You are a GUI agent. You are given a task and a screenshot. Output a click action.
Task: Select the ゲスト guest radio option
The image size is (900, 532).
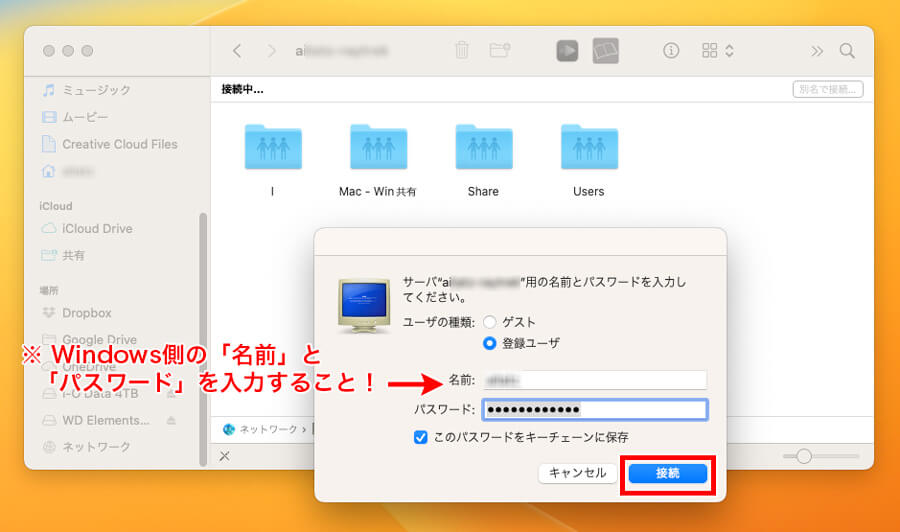click(490, 322)
